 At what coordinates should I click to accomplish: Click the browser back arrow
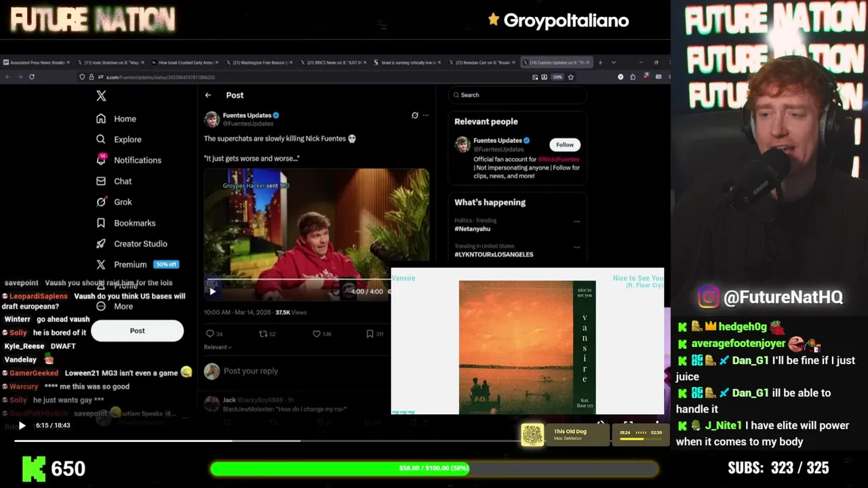coord(7,77)
